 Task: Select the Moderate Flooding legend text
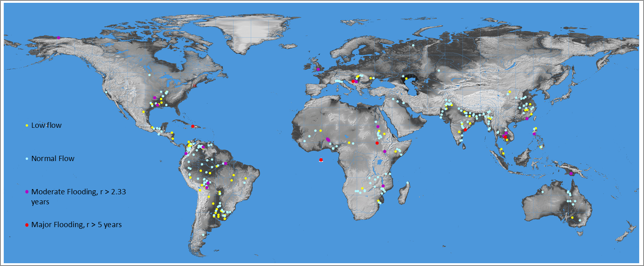[79, 197]
